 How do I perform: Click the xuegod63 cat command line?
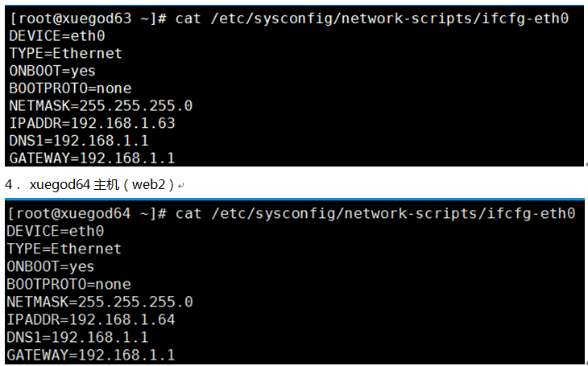point(289,19)
